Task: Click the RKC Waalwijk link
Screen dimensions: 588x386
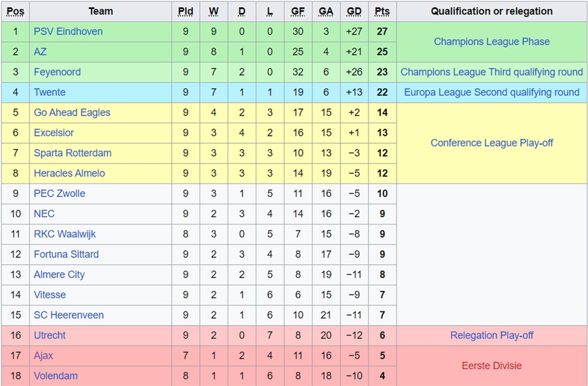Action: pos(64,234)
